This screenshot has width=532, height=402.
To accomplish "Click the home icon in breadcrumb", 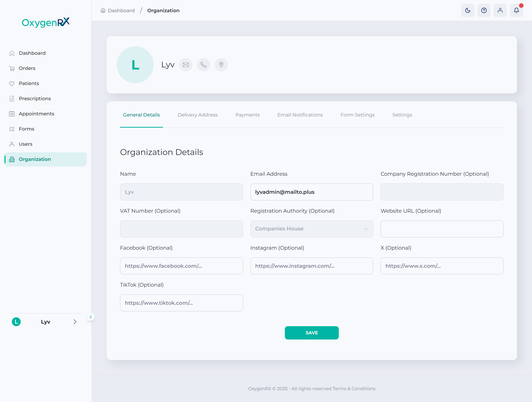I will [x=103, y=10].
